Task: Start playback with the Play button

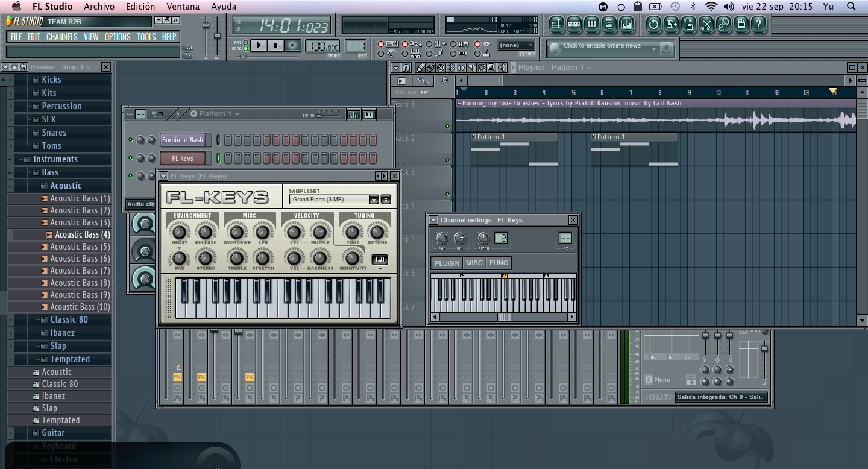Action: pos(259,45)
